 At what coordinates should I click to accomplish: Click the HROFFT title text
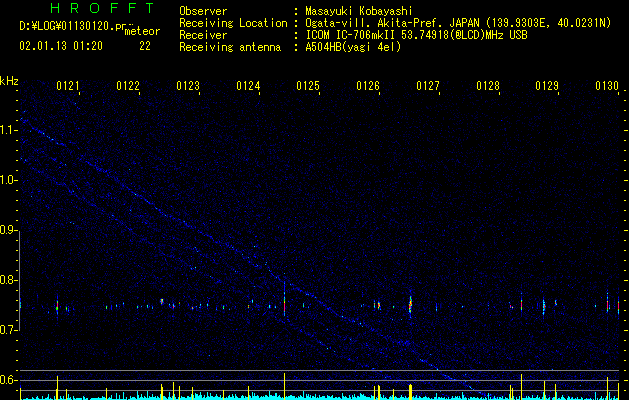tap(103, 8)
